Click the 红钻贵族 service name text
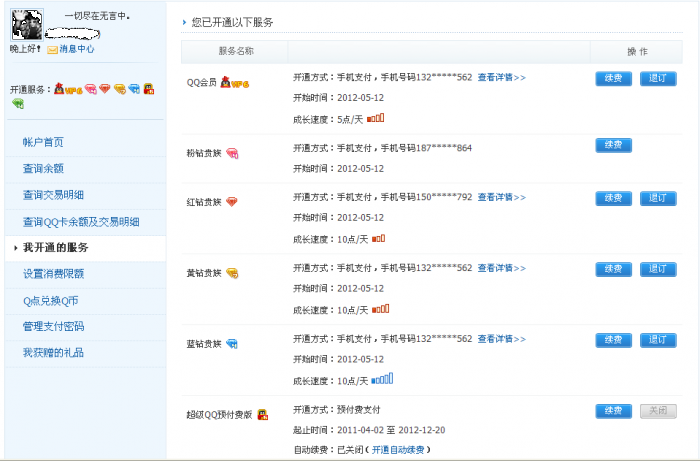The width and height of the screenshot is (700, 461). (204, 203)
